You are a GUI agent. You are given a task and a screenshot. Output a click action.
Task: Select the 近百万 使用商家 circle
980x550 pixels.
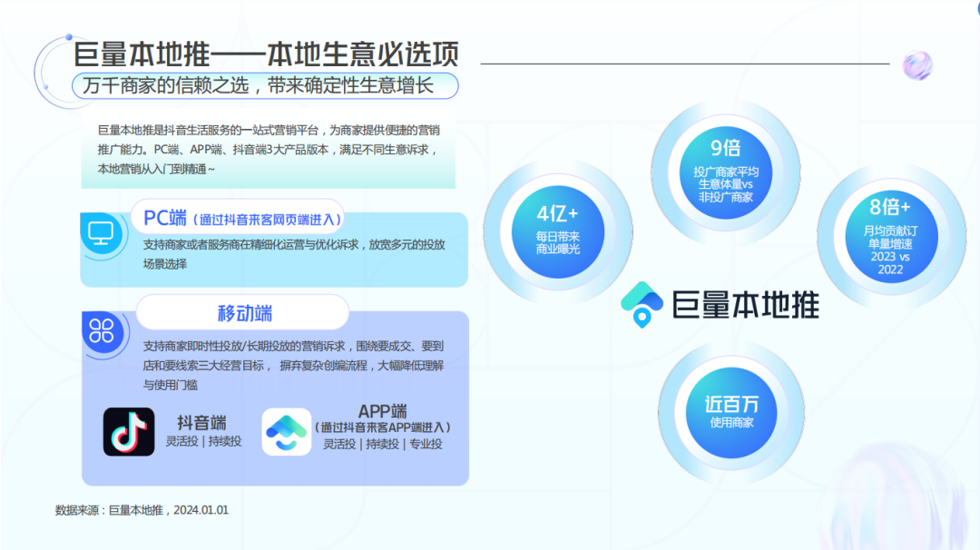click(731, 412)
